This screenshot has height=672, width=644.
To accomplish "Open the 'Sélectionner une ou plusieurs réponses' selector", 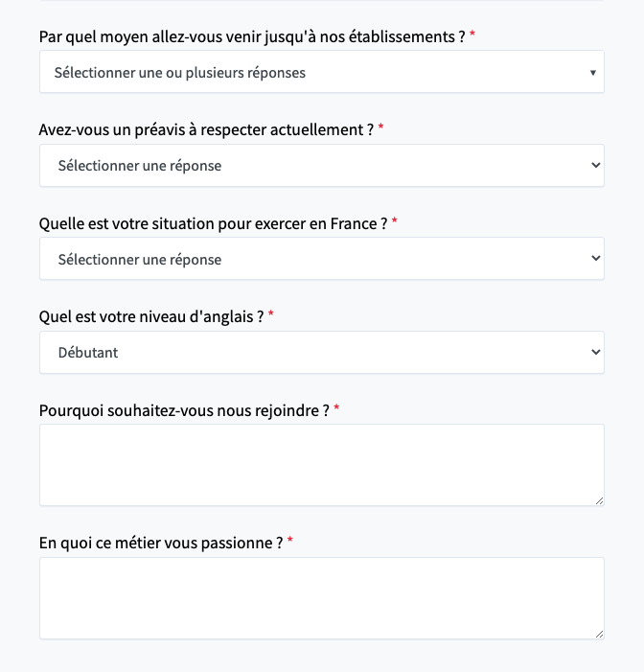I will 322,72.
